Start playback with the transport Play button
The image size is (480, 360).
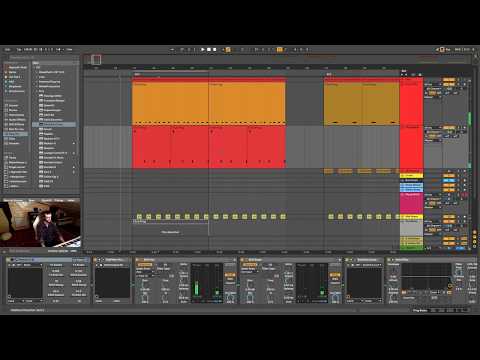tap(203, 49)
